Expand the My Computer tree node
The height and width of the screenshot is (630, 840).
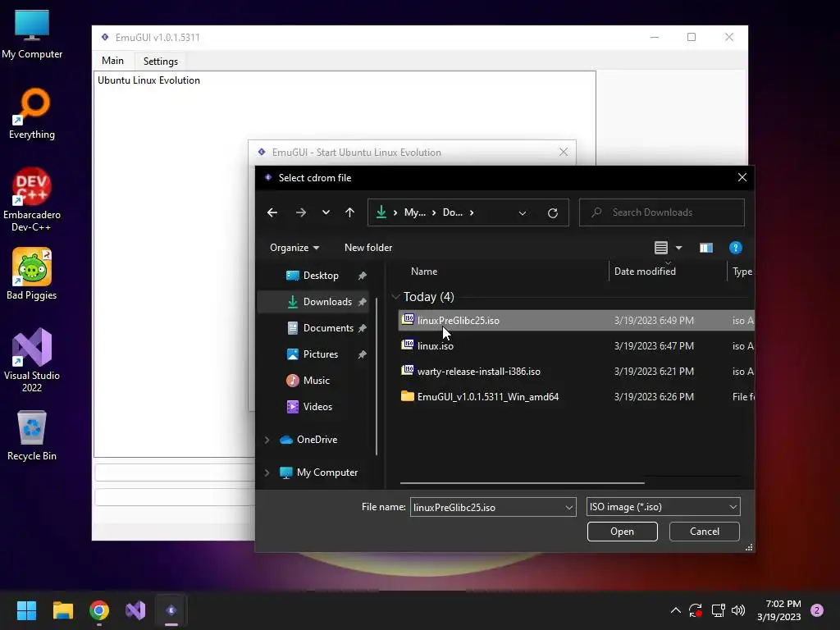[x=267, y=472]
